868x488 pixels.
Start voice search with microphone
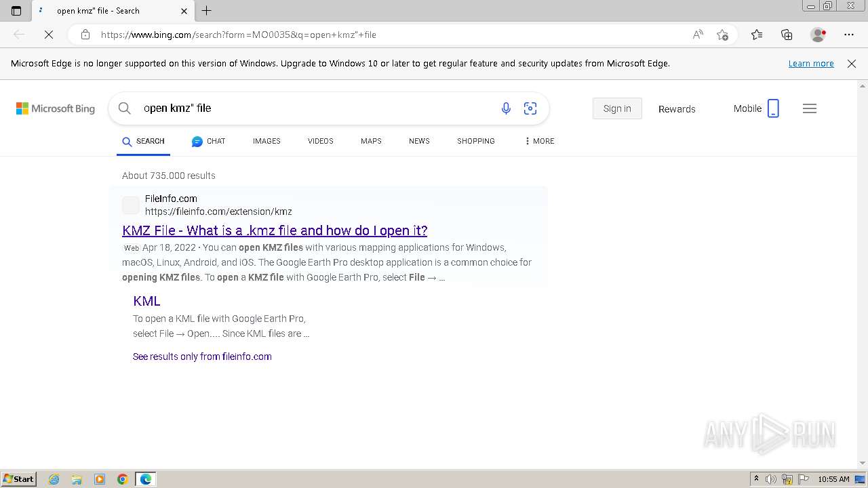click(x=506, y=108)
